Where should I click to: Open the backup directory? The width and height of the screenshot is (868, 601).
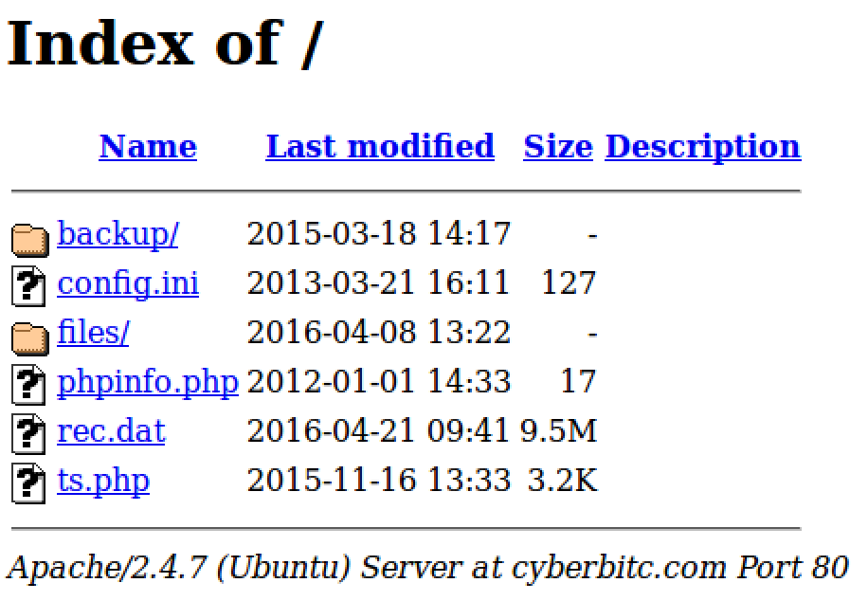pos(117,235)
